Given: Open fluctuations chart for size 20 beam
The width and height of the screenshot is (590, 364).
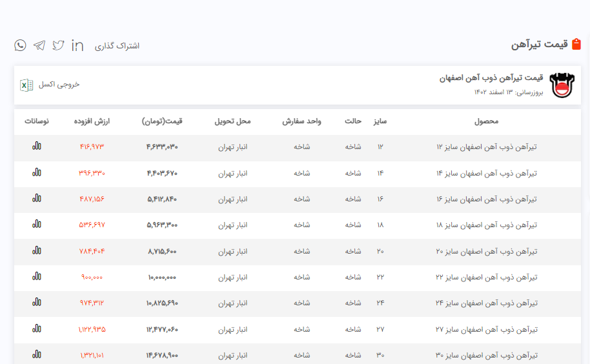Looking at the screenshot, I should tap(37, 250).
